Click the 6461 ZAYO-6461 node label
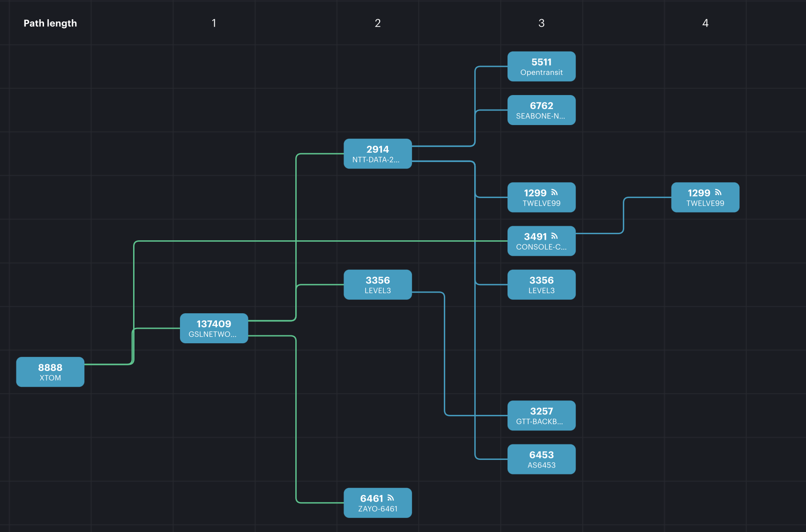The height and width of the screenshot is (532, 806). click(x=377, y=509)
